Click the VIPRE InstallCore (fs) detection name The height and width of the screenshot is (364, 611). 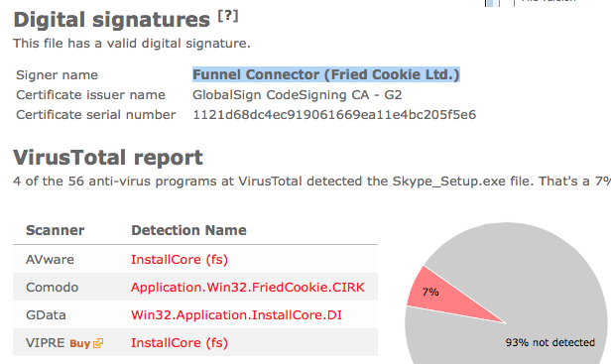pyautogui.click(x=180, y=343)
